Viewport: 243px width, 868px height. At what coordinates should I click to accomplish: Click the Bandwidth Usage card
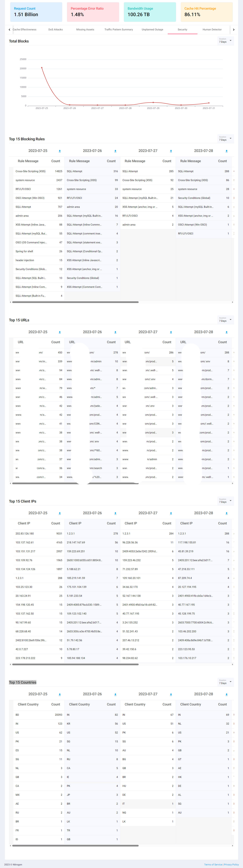click(x=150, y=12)
